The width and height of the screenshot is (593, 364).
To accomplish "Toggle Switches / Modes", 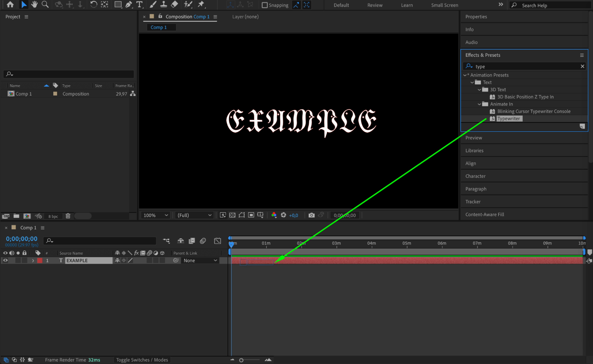I will (142, 360).
